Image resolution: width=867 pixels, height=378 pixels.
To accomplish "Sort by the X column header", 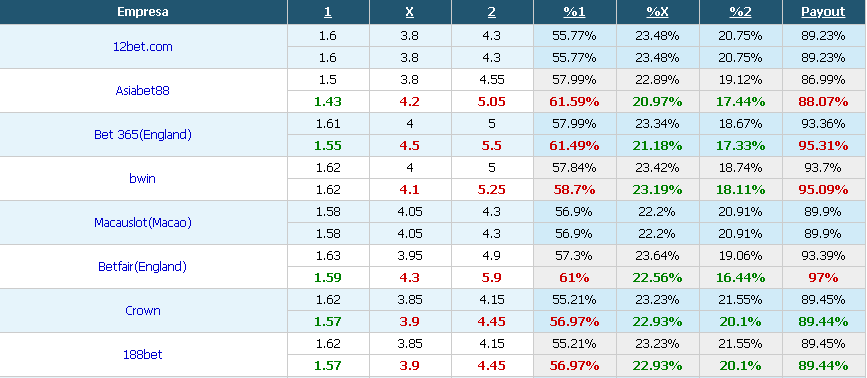I will click(410, 12).
